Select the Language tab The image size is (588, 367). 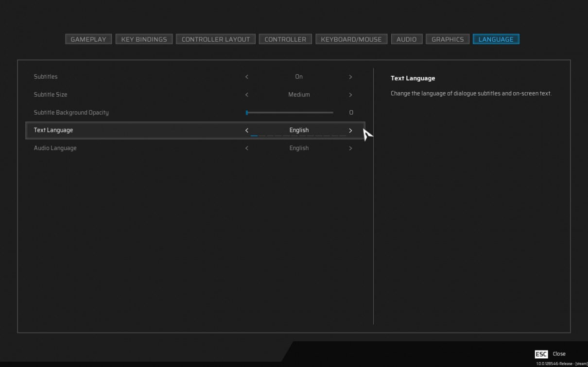[x=496, y=39]
